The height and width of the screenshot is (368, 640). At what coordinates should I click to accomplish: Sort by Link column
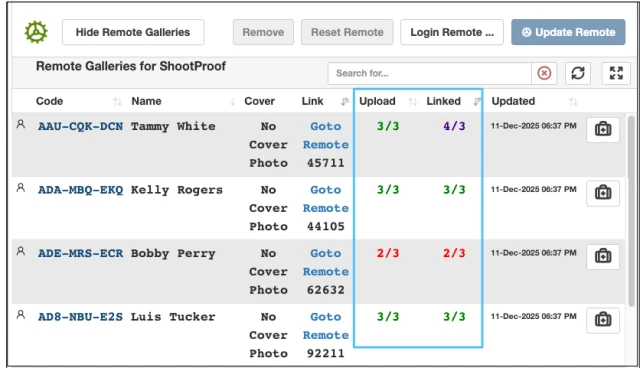[x=345, y=102]
